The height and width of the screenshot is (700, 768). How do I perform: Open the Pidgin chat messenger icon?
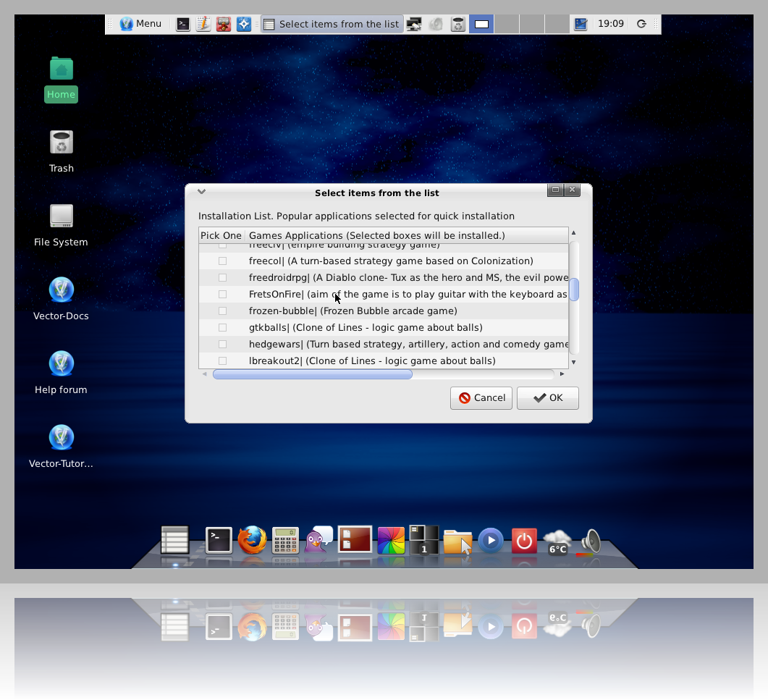(318, 540)
